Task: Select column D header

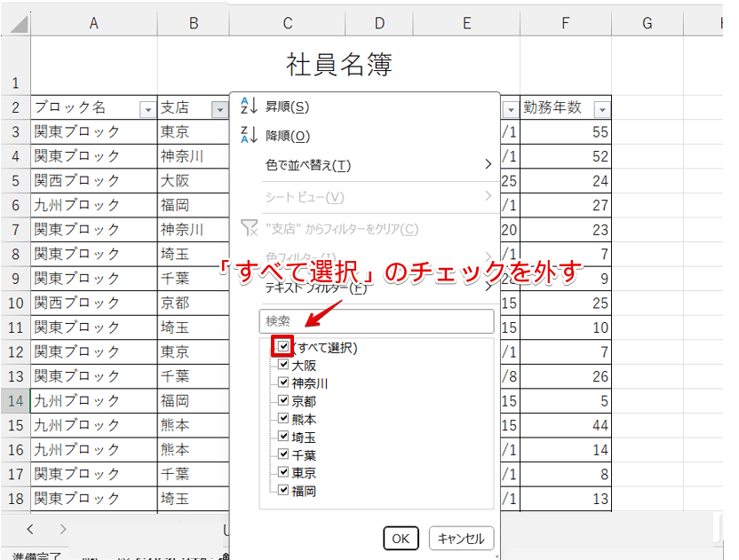Action: (x=379, y=23)
